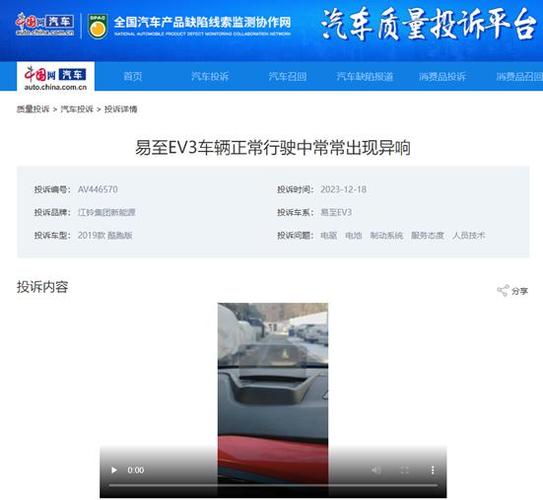Click the headline 易至EV3车辆正常行驶中常常出现异响
The height and width of the screenshot is (500, 543).
(x=273, y=148)
